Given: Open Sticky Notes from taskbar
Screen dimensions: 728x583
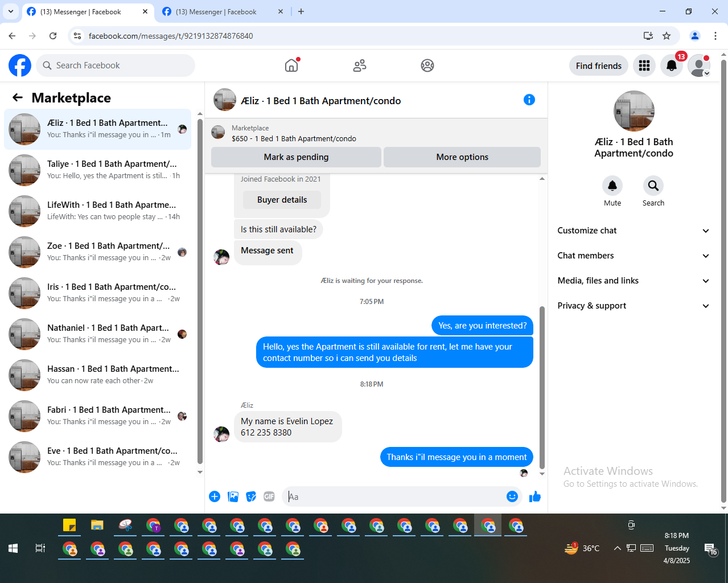Looking at the screenshot, I should pos(69,525).
